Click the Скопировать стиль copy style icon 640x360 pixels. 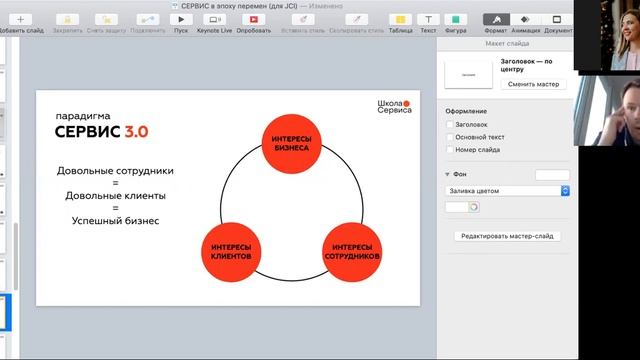356,19
